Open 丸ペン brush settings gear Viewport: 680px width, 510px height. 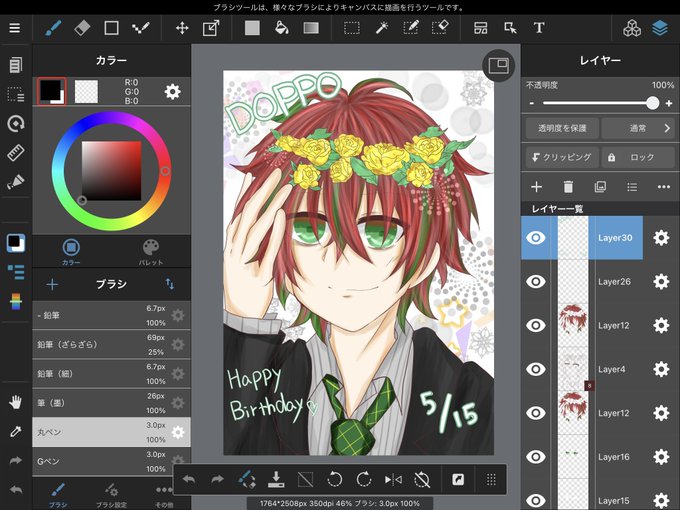[178, 432]
